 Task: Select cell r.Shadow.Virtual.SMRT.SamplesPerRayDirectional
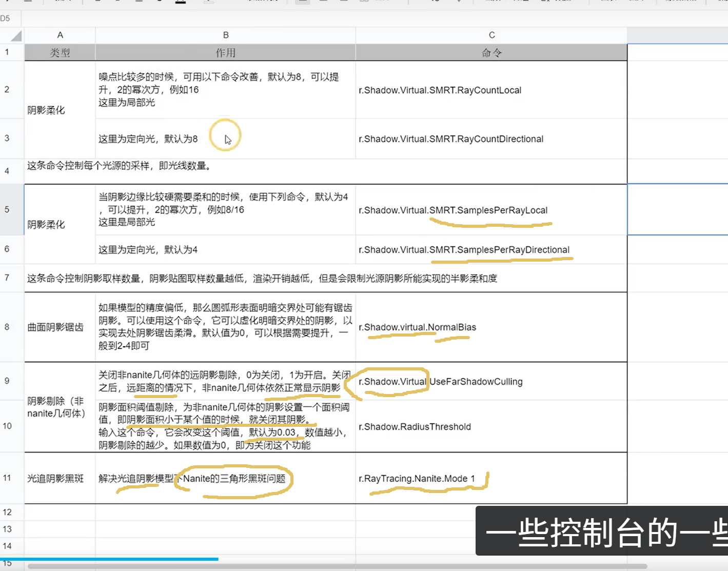point(491,249)
